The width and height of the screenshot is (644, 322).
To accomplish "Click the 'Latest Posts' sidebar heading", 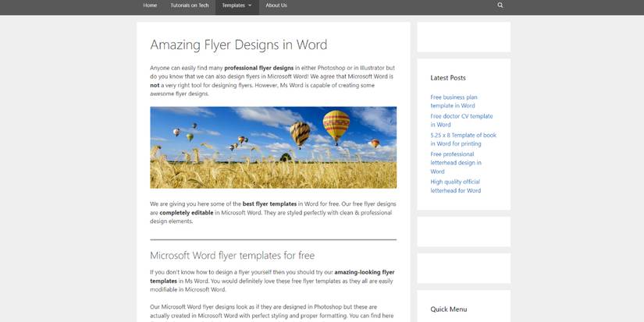I will point(448,77).
